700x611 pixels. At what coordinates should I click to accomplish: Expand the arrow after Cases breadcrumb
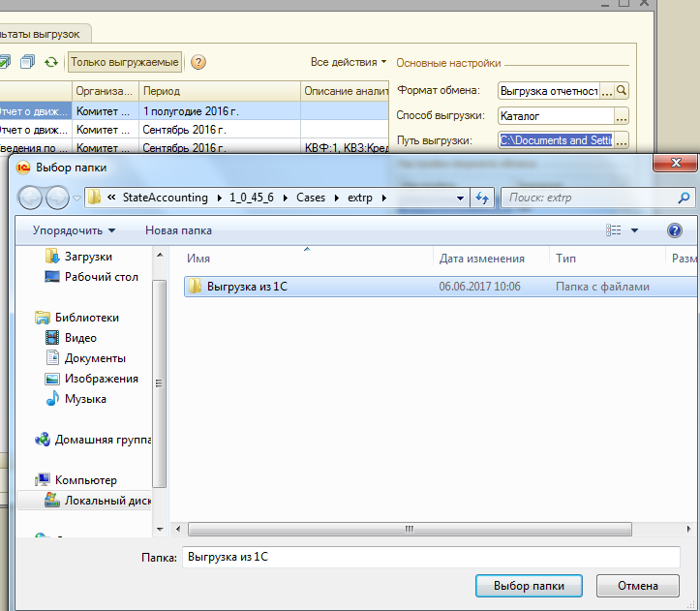pyautogui.click(x=337, y=198)
